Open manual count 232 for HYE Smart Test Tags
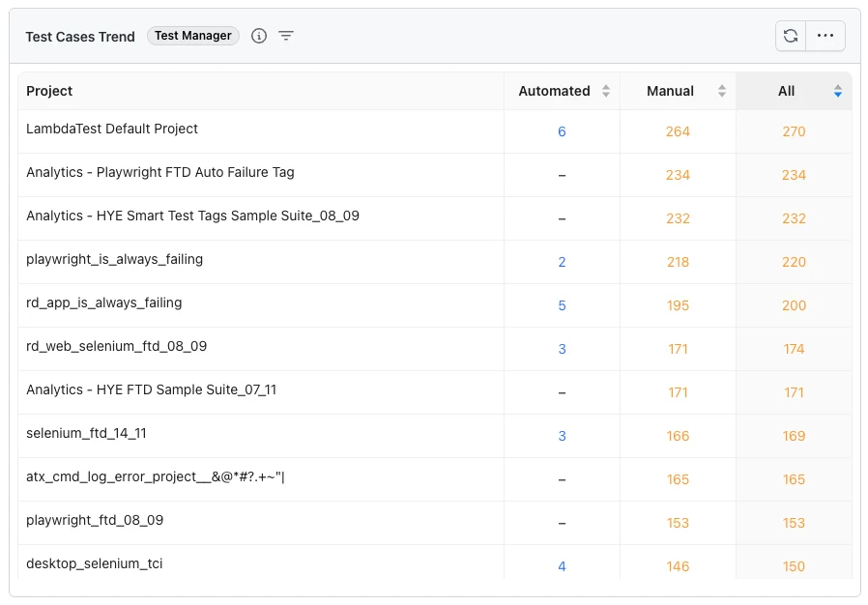This screenshot has height=605, width=868. (x=678, y=218)
